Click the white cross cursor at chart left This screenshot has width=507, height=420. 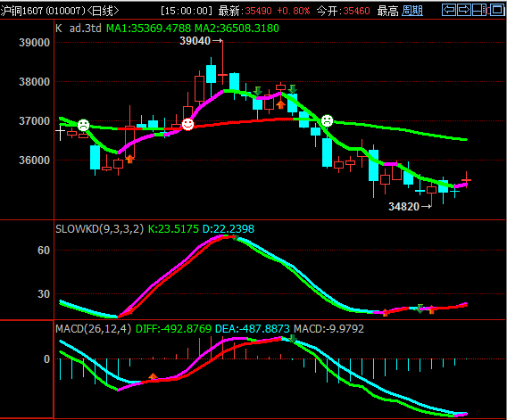click(x=60, y=132)
